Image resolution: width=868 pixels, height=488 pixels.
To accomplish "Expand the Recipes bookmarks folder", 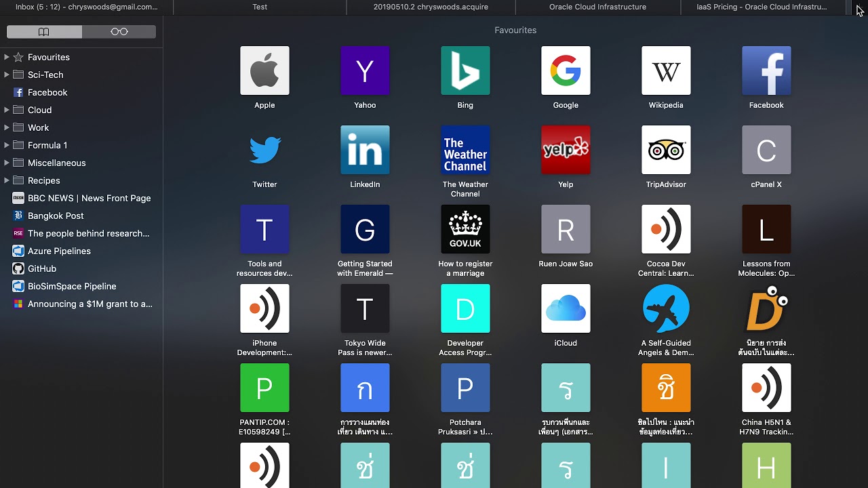I will coord(7,180).
